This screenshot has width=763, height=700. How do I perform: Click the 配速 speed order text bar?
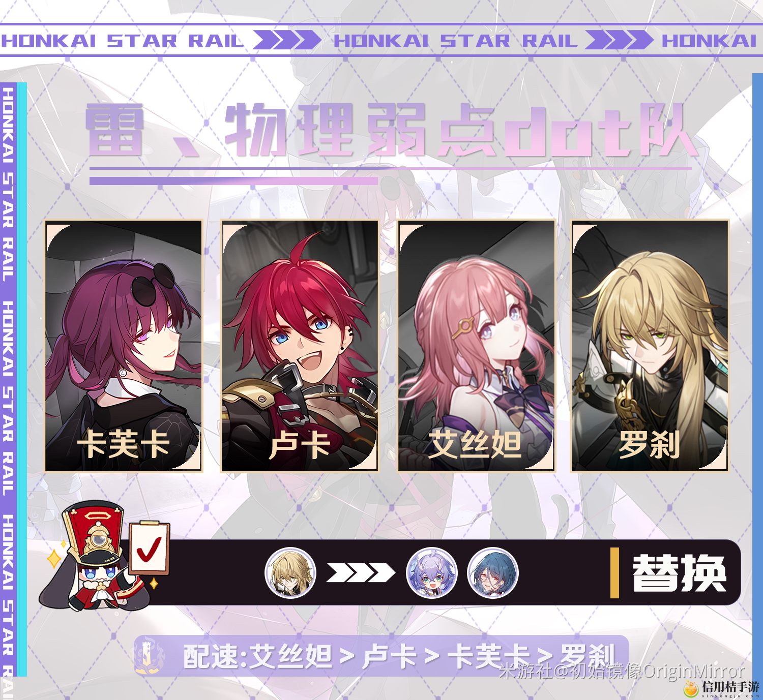click(382, 656)
